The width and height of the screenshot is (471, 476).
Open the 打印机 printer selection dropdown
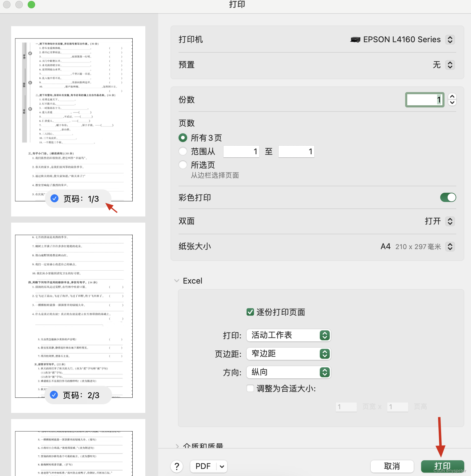click(450, 39)
